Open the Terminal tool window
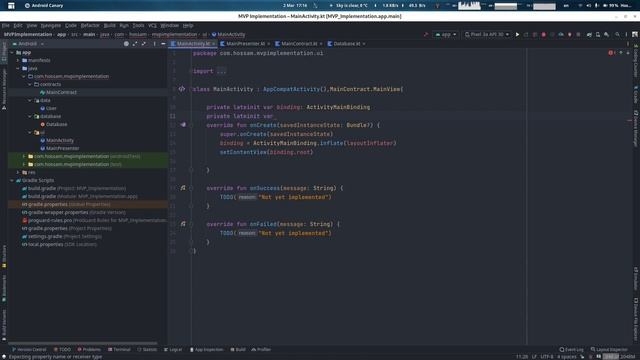The width and height of the screenshot is (640, 360). click(119, 349)
